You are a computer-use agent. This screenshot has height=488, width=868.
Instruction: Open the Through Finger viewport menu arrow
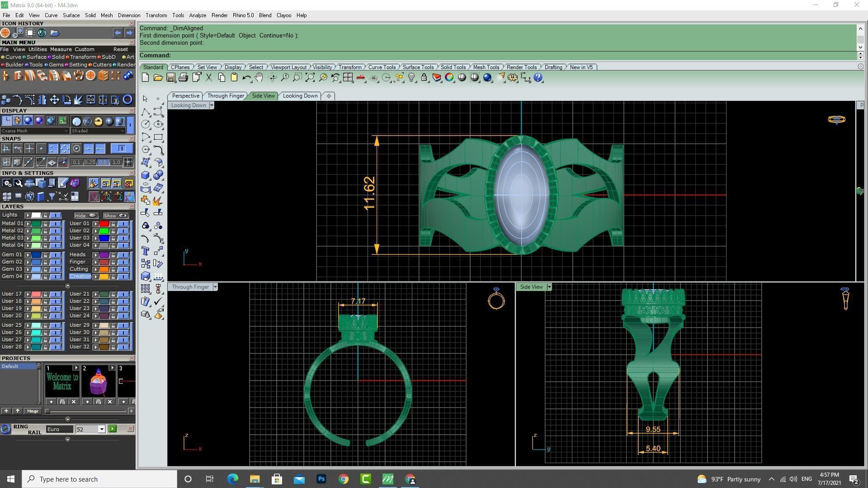coord(215,287)
